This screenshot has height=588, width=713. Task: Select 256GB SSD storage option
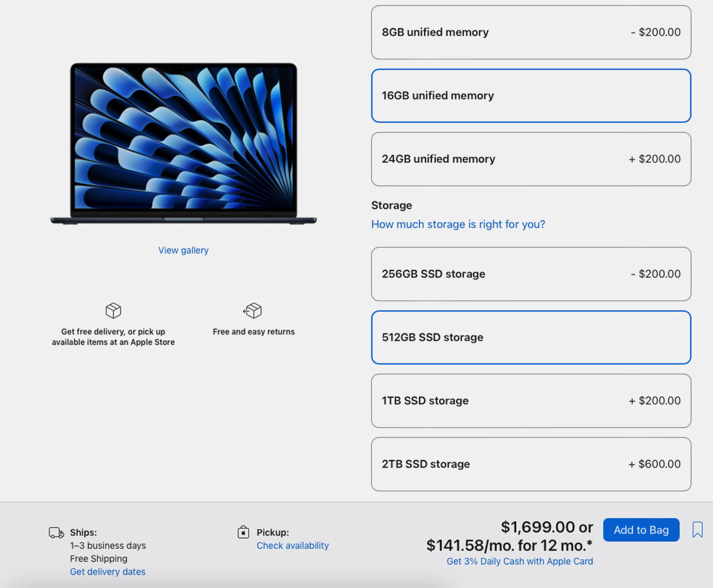coord(531,274)
